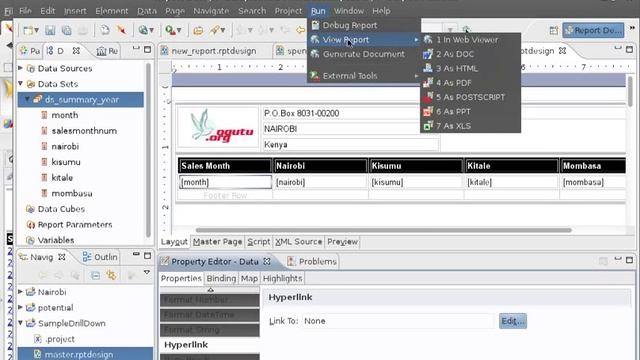Expand the Data Sources node

(20, 68)
